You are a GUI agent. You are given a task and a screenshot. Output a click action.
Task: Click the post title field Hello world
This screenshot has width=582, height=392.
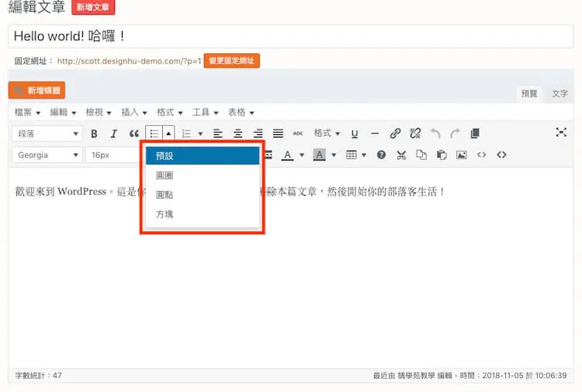291,36
